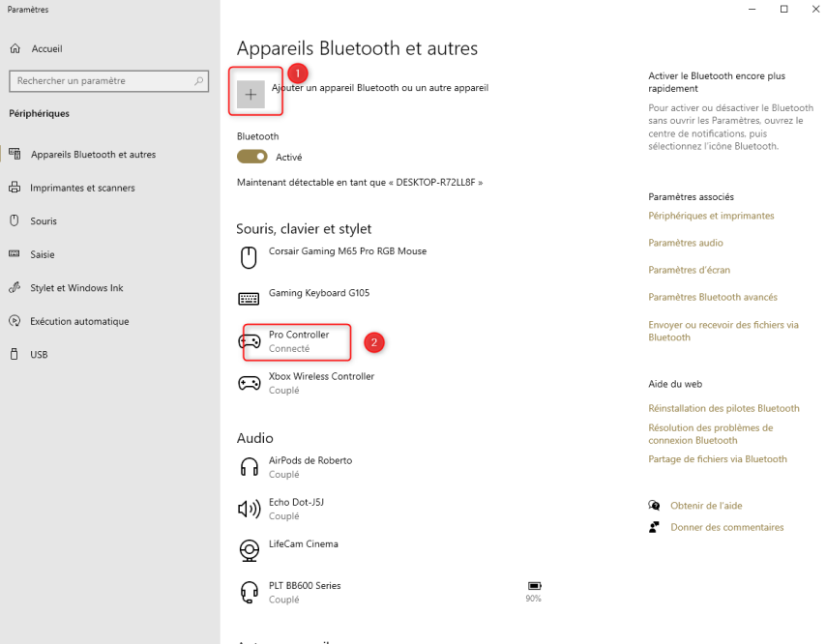This screenshot has height=644, width=826.
Task: Click the Gaming Keyboard G105 keyboard icon
Action: (249, 299)
